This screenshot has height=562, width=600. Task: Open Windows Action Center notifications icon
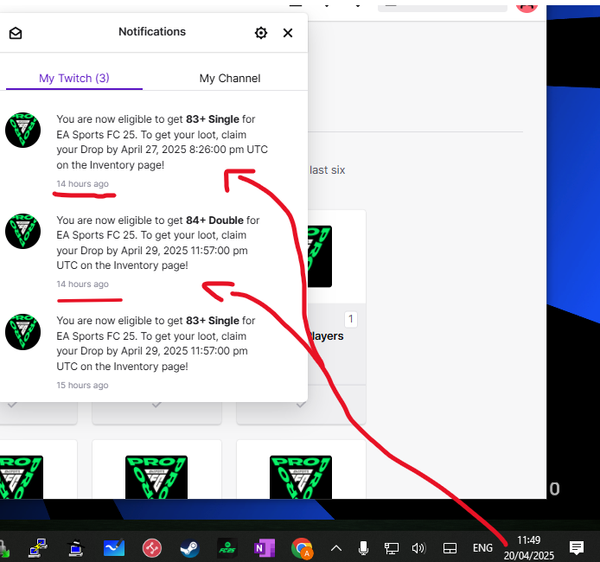click(x=576, y=548)
